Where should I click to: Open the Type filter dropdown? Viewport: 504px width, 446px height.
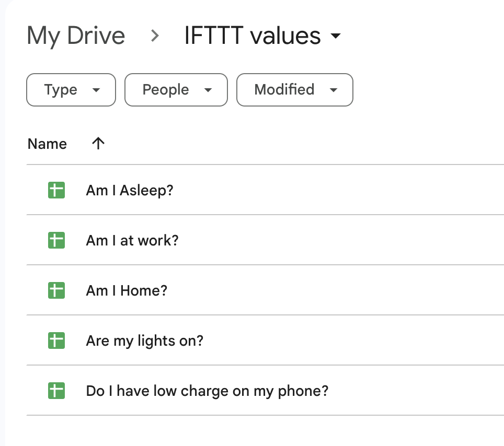click(71, 90)
